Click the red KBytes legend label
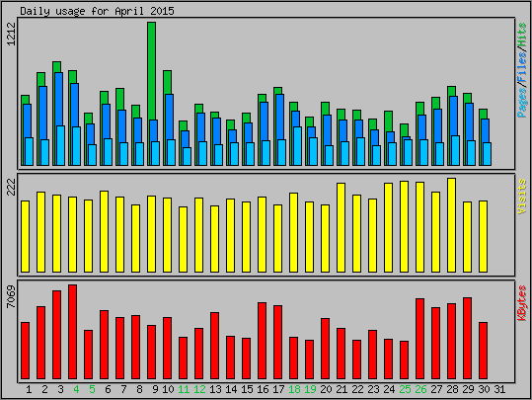This screenshot has height=400, width=532. (521, 303)
